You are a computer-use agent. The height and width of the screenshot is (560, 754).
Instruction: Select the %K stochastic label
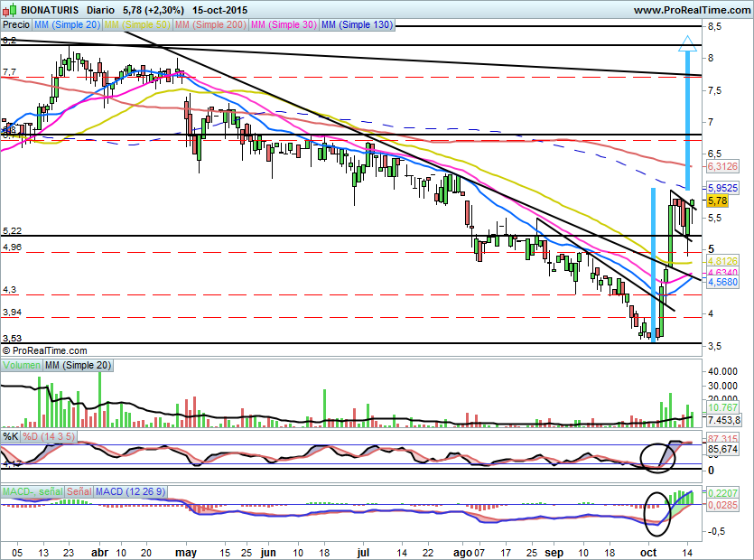(11, 436)
